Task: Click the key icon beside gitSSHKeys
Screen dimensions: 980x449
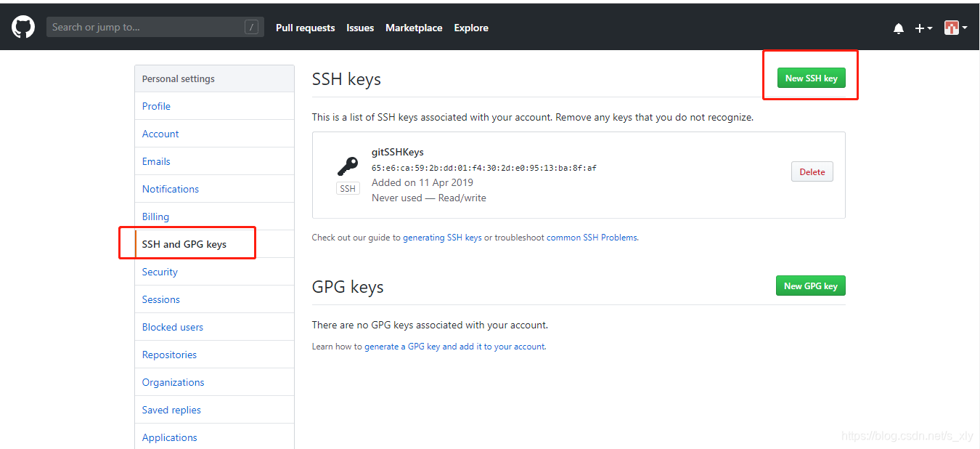Action: (348, 166)
